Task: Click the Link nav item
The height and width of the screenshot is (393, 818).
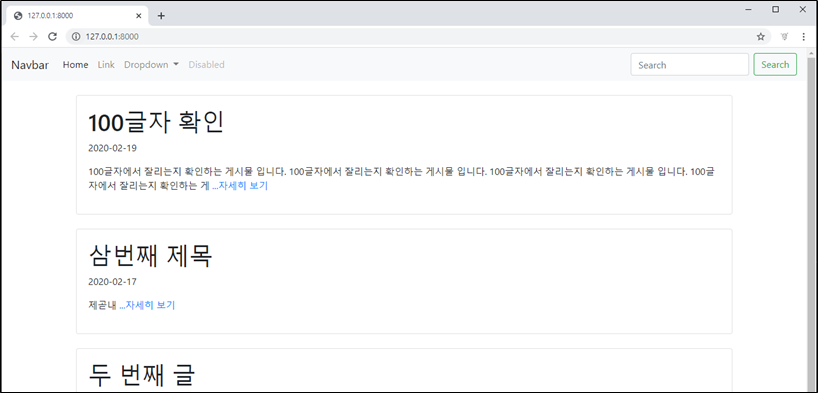Action: coord(106,65)
